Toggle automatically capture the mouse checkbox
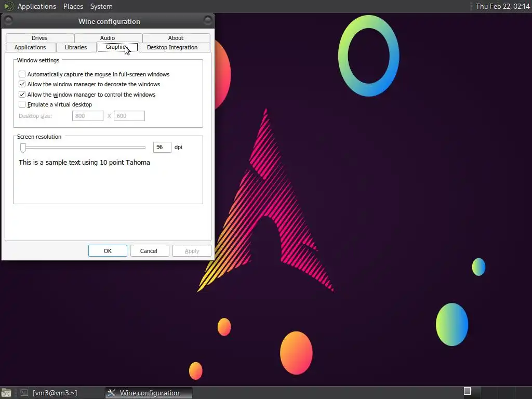 [x=22, y=74]
